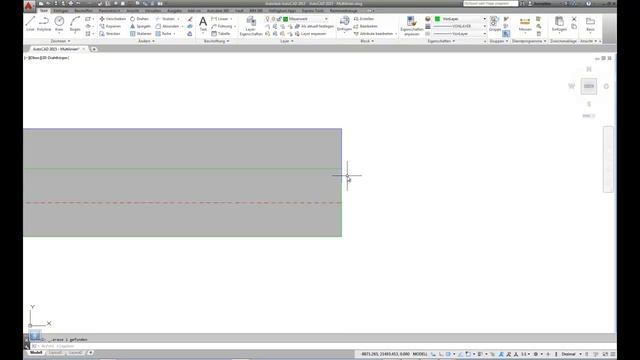Select the Bogen arc tool
This screenshot has width=640, height=360.
(x=75, y=24)
